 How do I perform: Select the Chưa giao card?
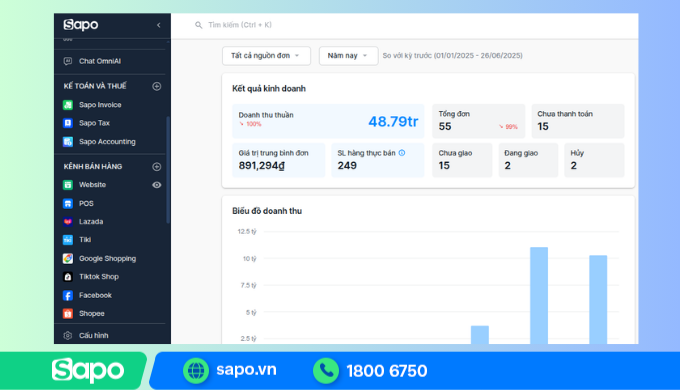[x=462, y=160]
